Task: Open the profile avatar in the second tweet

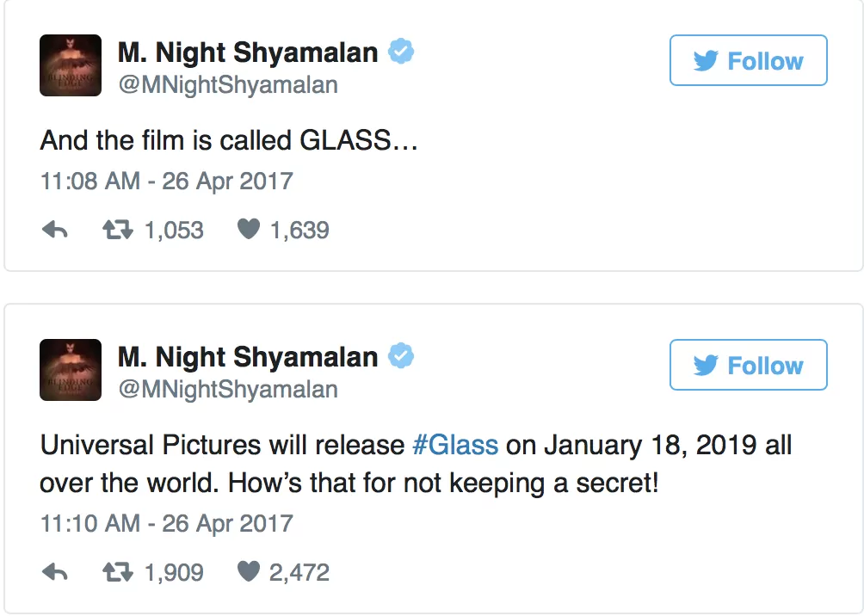Action: (x=71, y=371)
